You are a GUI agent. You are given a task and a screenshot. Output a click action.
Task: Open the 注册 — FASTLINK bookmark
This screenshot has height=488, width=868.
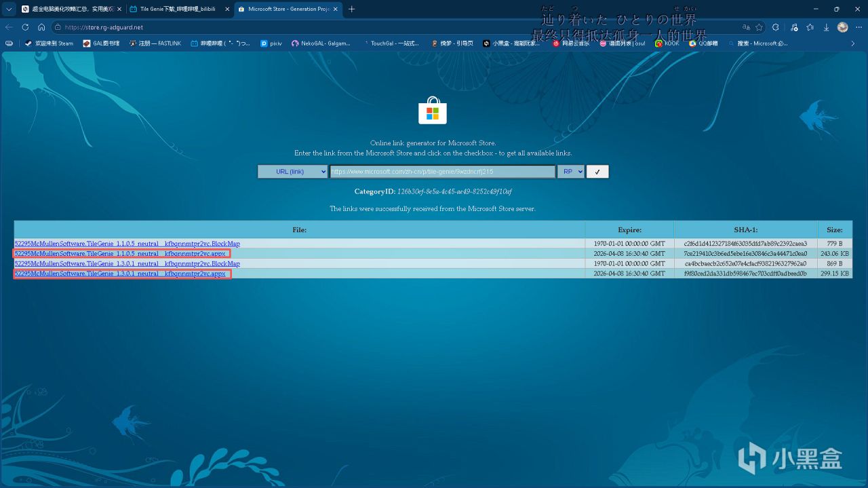pyautogui.click(x=155, y=43)
